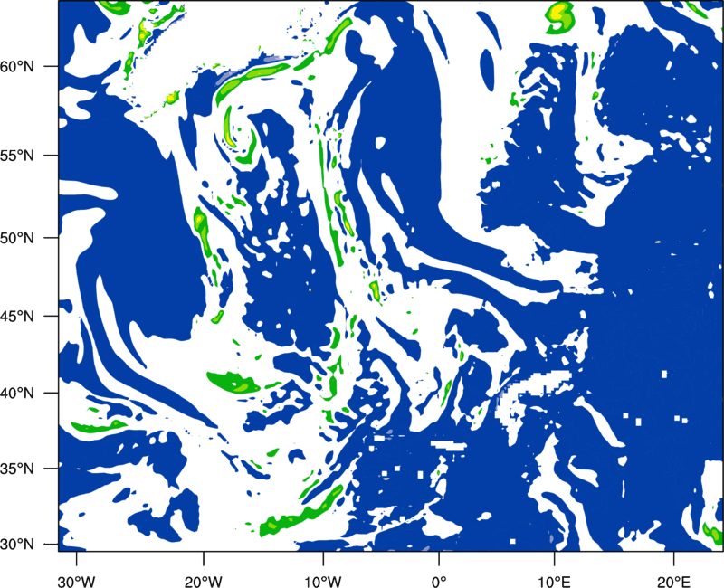Click the 55°N latitude label

point(17,156)
